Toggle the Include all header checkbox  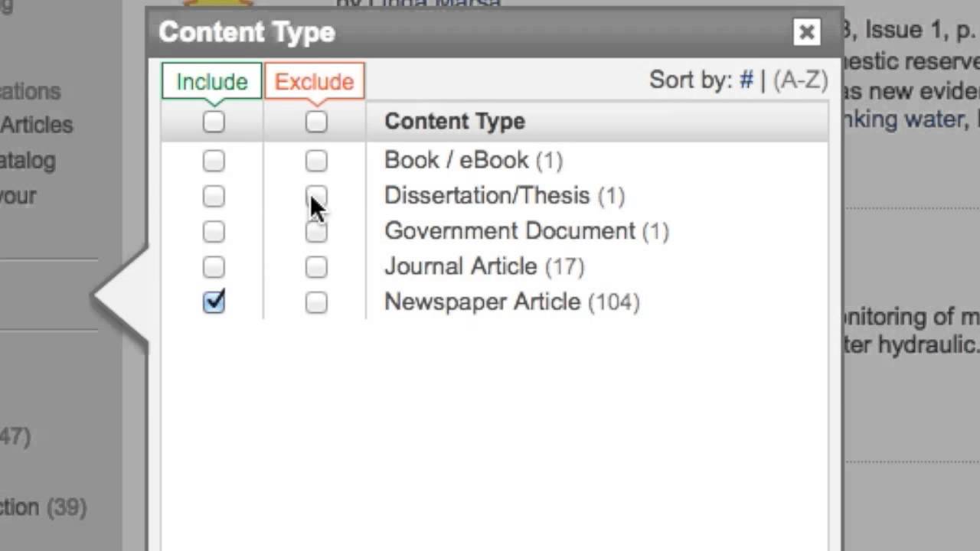[x=214, y=122]
